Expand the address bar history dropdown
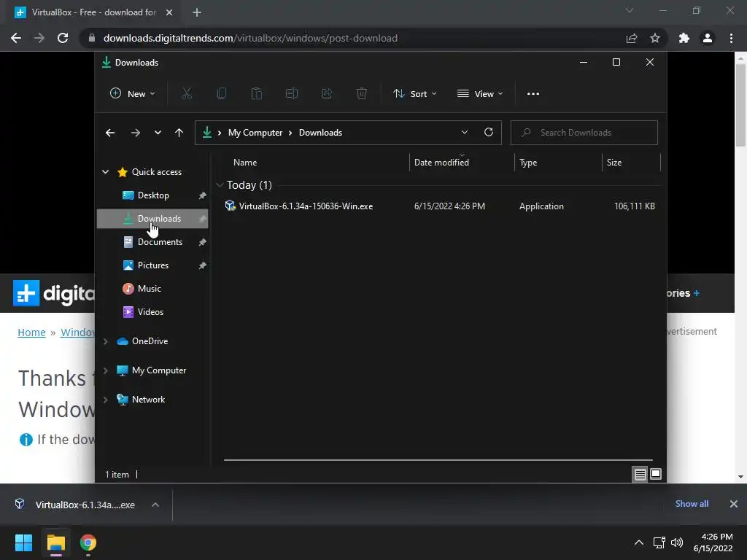 pos(465,133)
